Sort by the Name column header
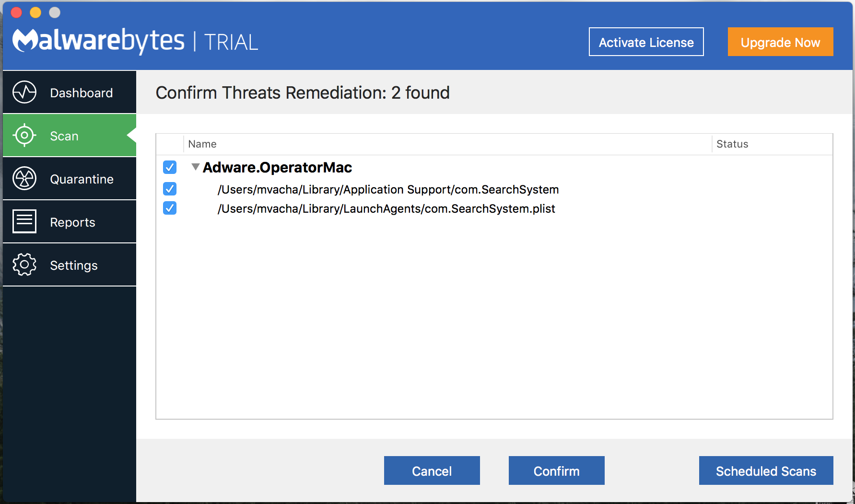Screen dimensions: 855x504 (202, 144)
